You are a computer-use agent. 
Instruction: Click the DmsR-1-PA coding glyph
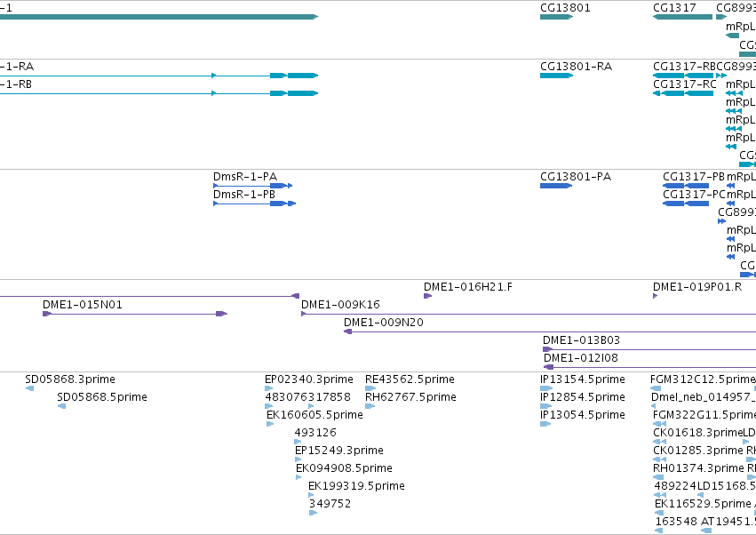tap(252, 186)
